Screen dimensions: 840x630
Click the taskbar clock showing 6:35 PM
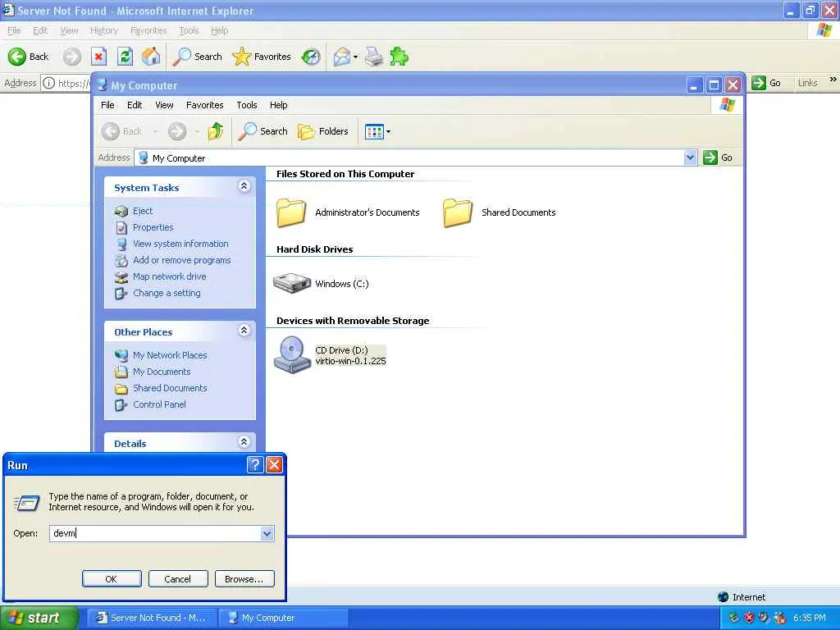pos(810,618)
